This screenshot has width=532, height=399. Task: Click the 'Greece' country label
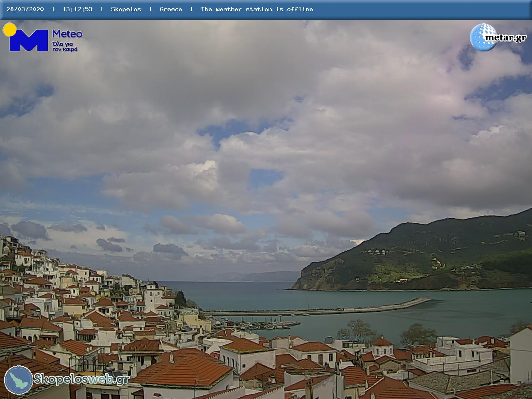point(171,9)
